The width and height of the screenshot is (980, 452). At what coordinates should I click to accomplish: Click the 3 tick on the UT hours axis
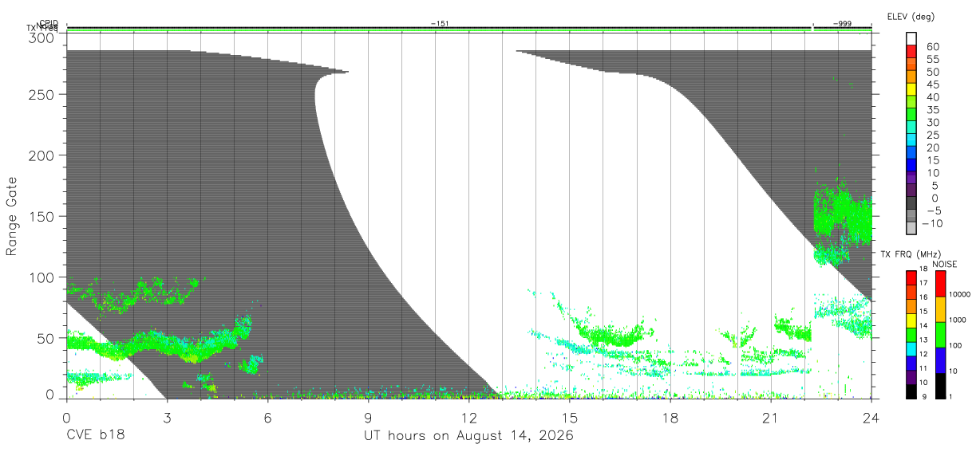pos(167,419)
